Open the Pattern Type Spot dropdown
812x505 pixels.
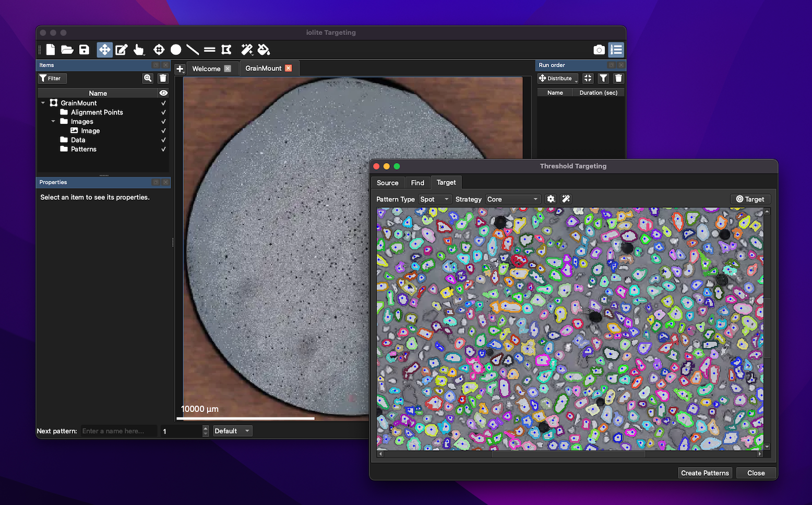435,199
